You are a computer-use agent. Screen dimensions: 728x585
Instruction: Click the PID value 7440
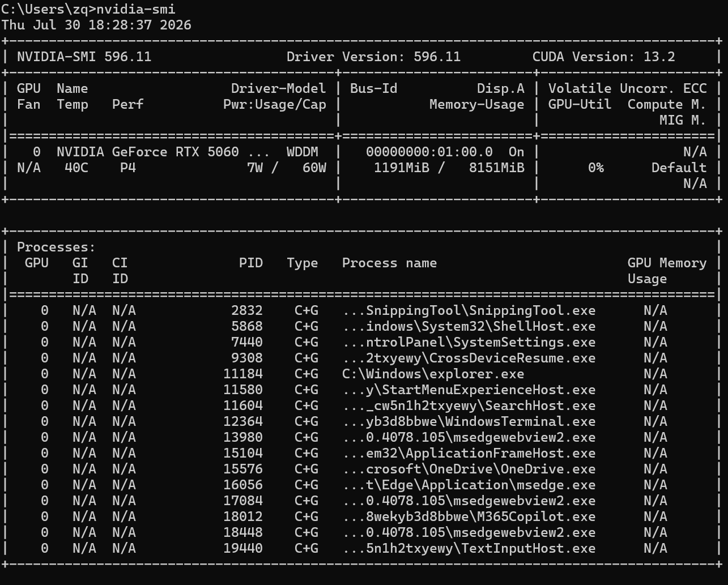point(247,342)
